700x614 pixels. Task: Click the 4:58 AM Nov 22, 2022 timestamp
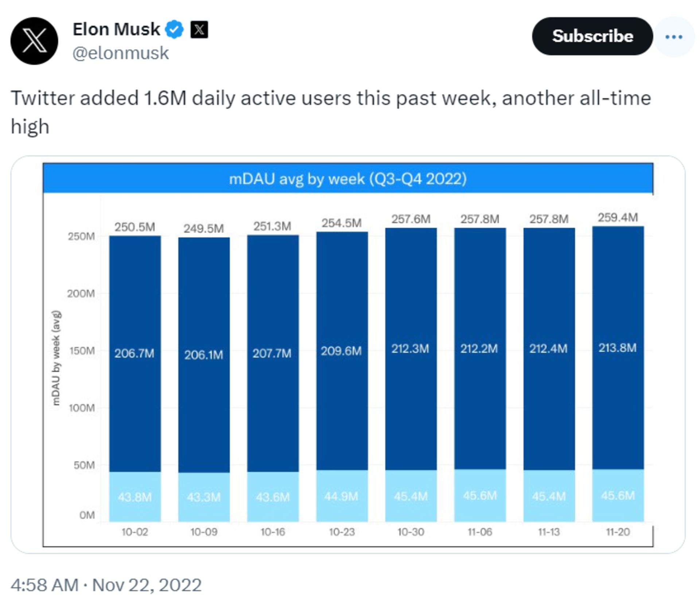(106, 585)
